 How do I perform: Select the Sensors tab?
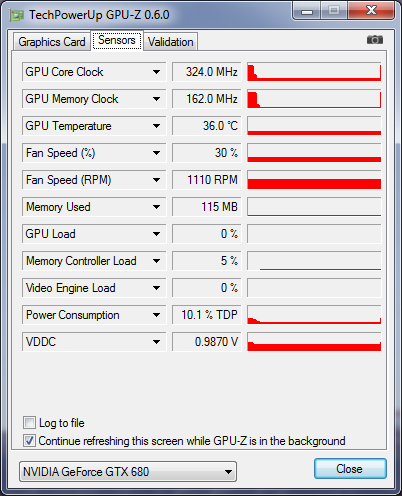click(117, 40)
